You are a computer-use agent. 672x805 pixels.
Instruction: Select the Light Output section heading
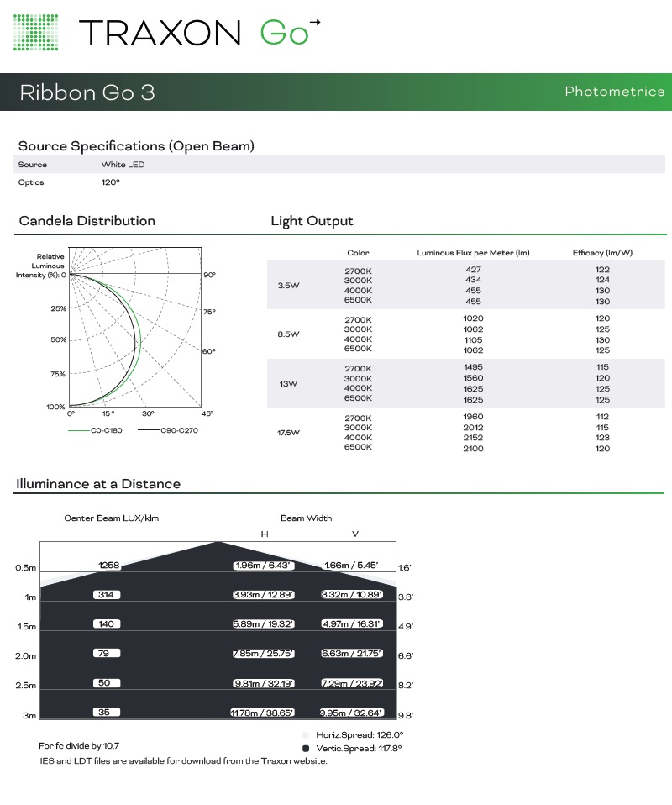[312, 221]
